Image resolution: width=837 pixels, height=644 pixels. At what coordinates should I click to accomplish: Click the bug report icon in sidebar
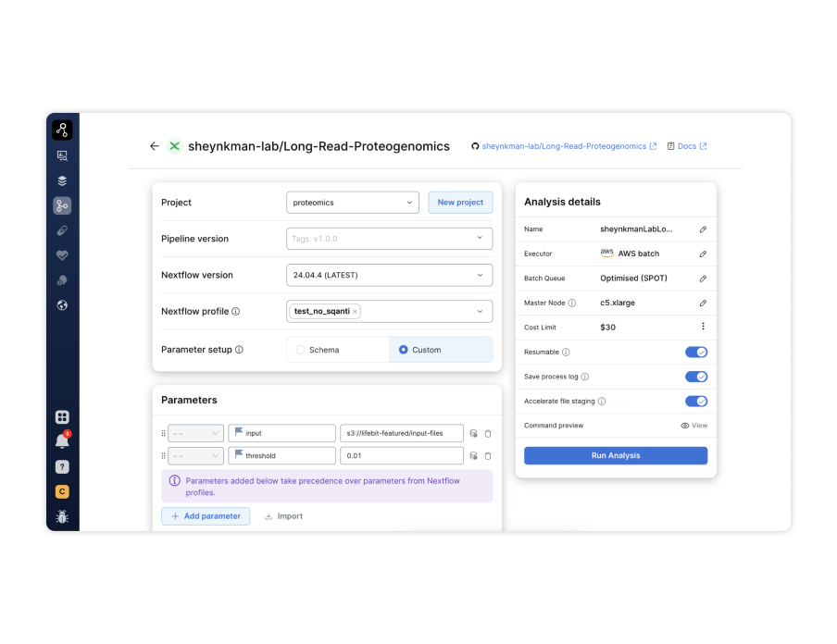pos(62,516)
